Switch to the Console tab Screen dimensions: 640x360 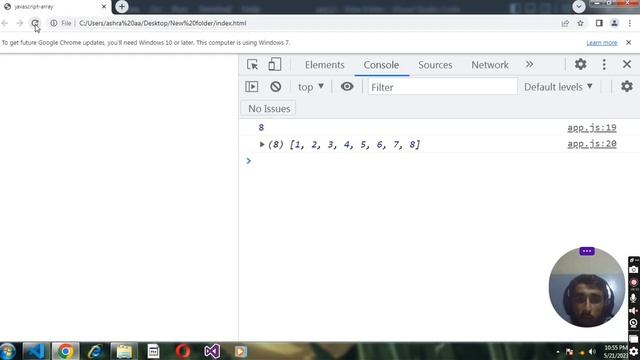pos(381,65)
